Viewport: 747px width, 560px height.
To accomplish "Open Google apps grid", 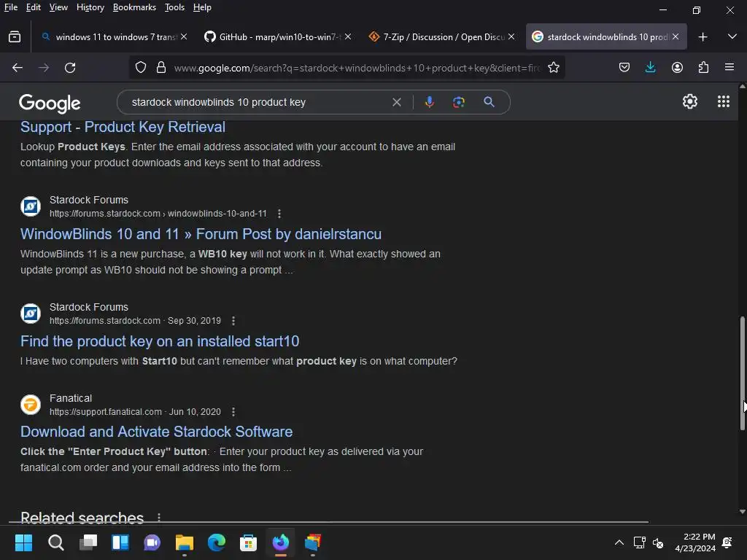I will (723, 101).
